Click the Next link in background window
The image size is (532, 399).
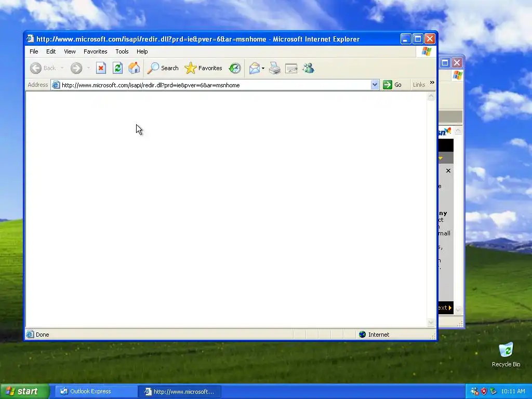(445, 308)
